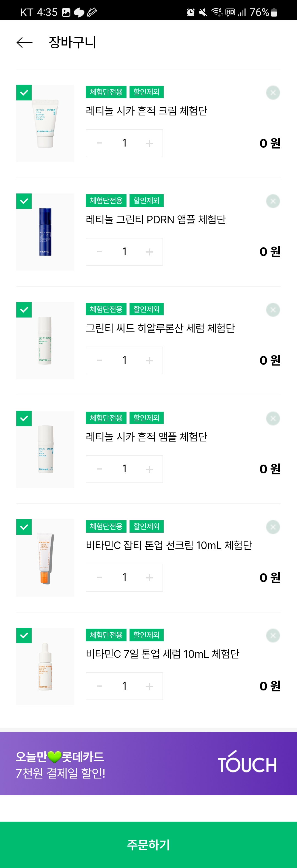Decrease quantity of 레티놀 시카 흔적 앰플

(x=100, y=469)
